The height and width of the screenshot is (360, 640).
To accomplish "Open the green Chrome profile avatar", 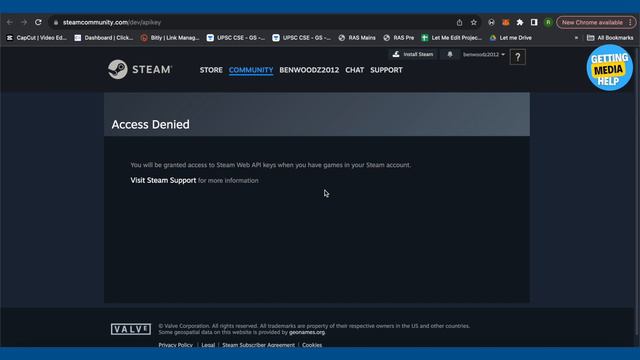I will (548, 22).
